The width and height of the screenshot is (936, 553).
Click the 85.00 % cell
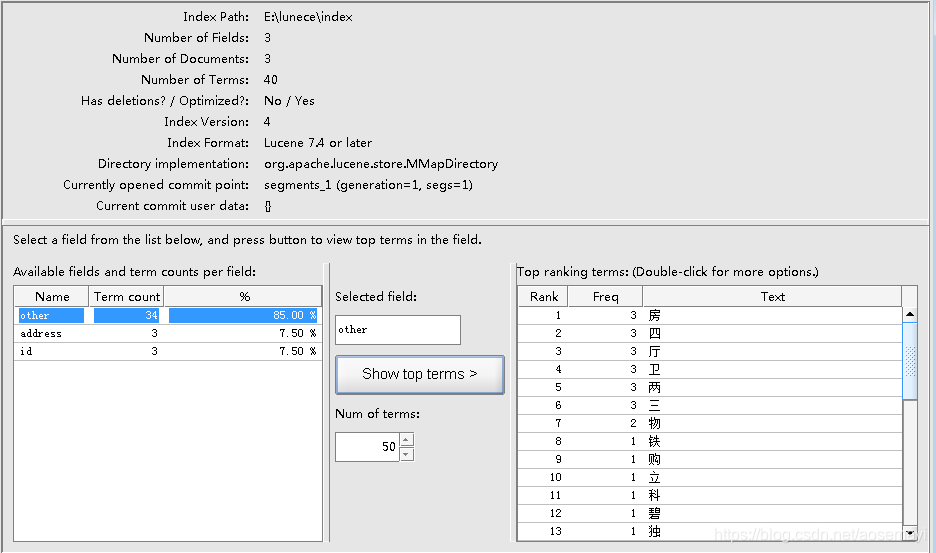tap(243, 315)
